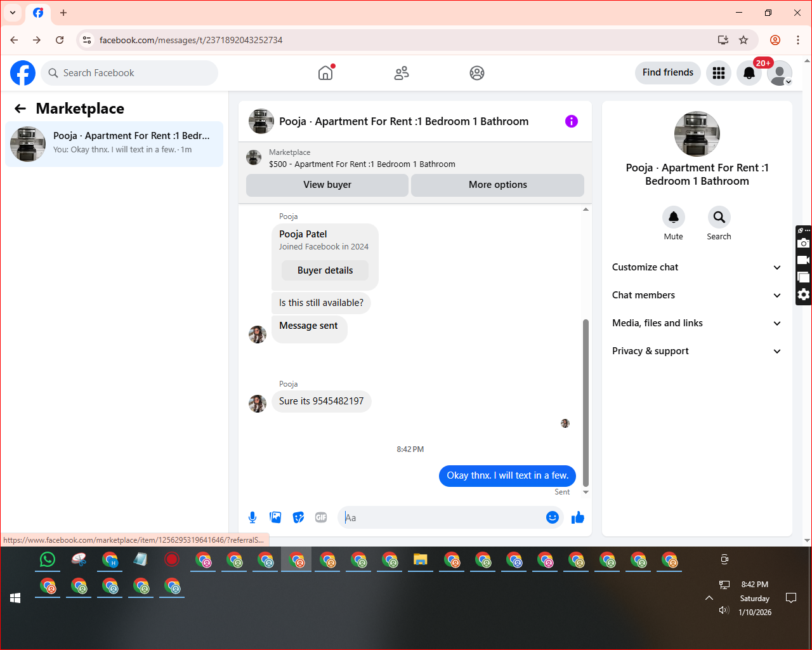
Task: Expand Media, files and links section
Action: (697, 323)
